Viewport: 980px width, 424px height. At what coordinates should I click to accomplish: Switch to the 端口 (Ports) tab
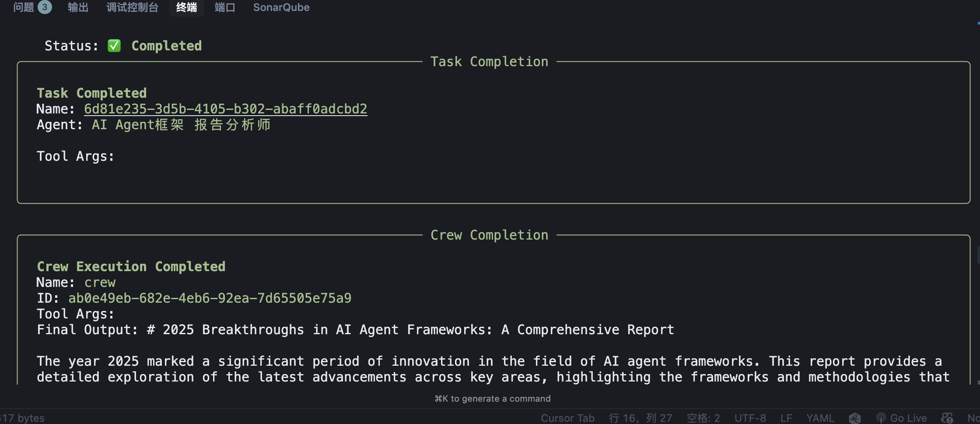coord(225,7)
